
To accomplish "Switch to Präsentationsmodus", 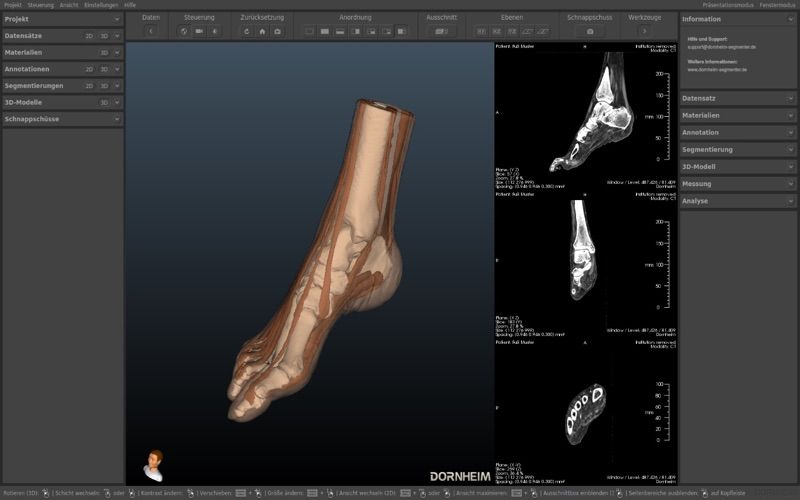I will pyautogui.click(x=728, y=5).
